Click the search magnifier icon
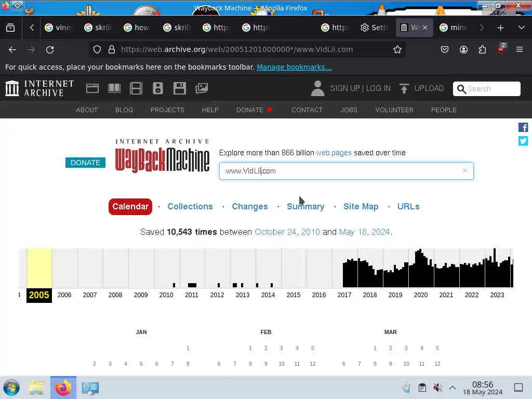The height and width of the screenshot is (399, 532). point(461,89)
